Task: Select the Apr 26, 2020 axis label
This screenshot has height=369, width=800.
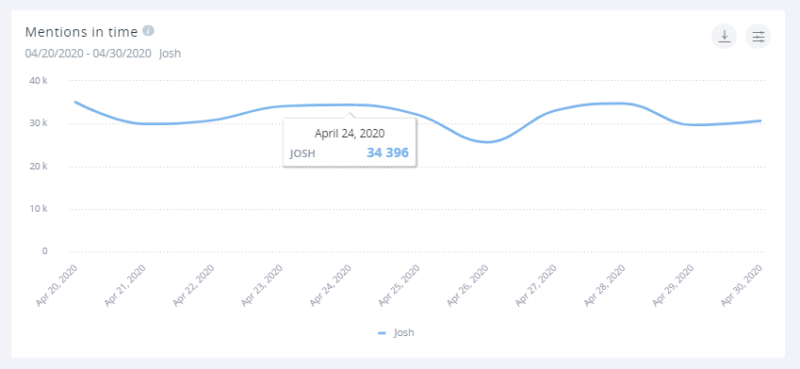Action: click(x=467, y=285)
